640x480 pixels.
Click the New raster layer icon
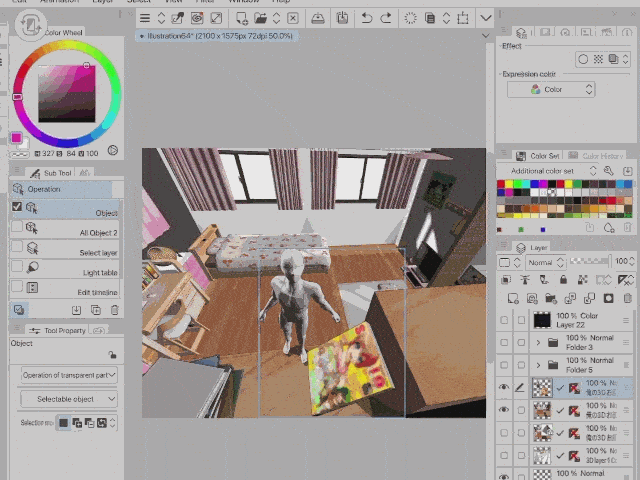[x=513, y=298]
